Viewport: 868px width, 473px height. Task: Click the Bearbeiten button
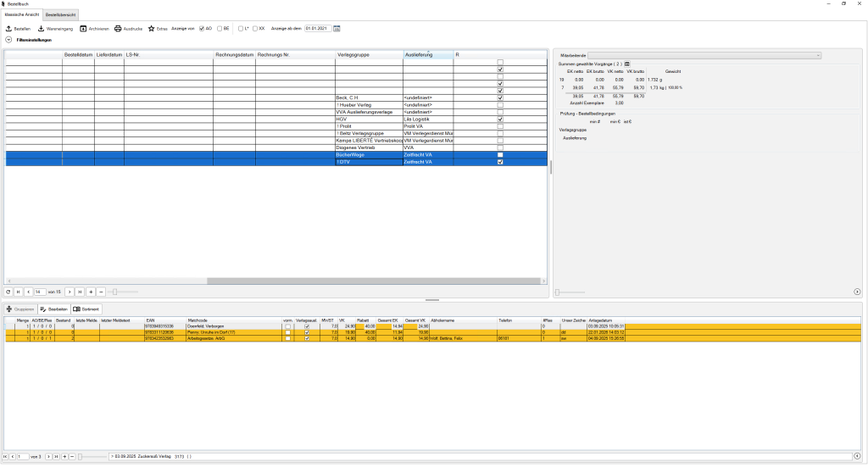tap(53, 309)
